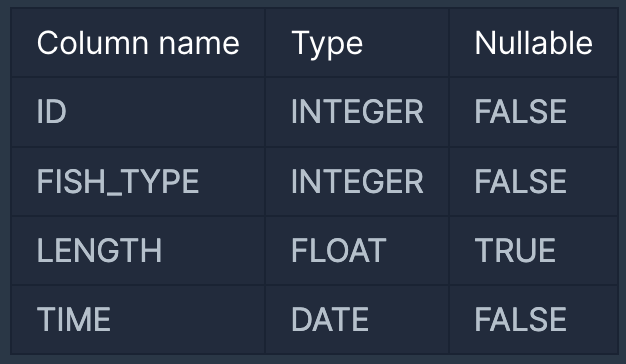
Task: Click INTEGER type in the ID row
Action: tap(357, 112)
